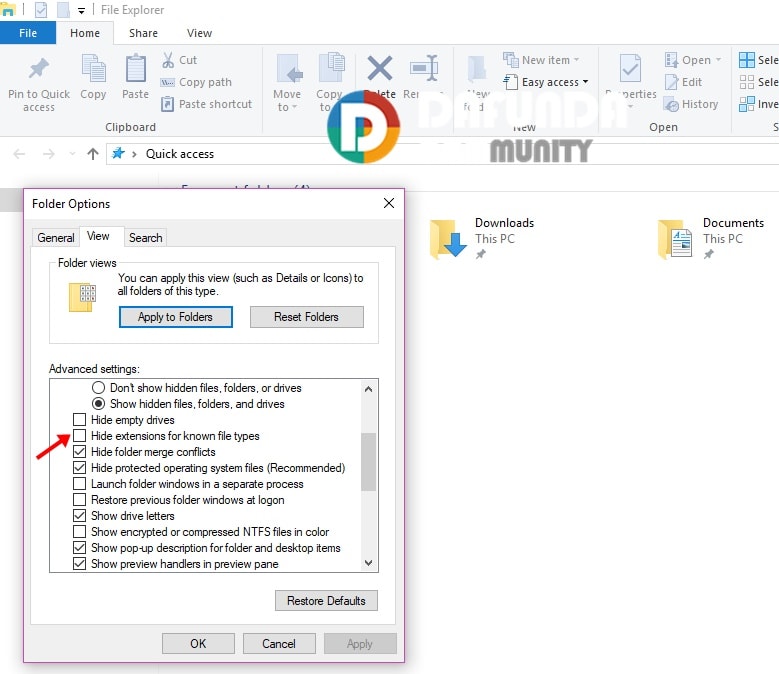Click the Copy icon in the ribbon
The height and width of the screenshot is (674, 779).
coord(93,70)
